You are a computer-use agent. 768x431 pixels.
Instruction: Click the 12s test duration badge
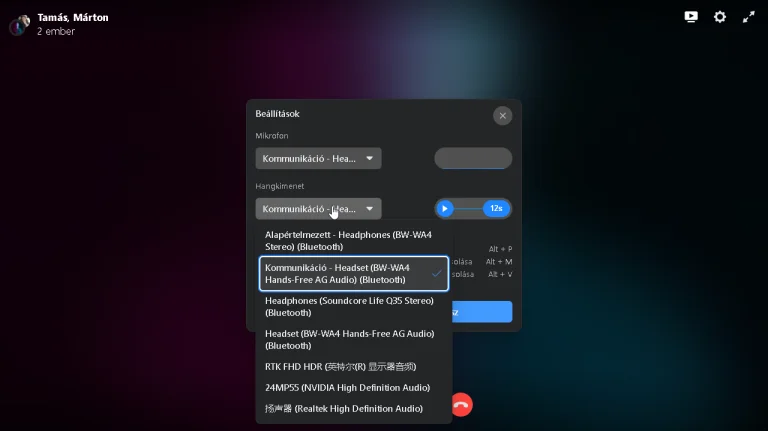pos(496,209)
